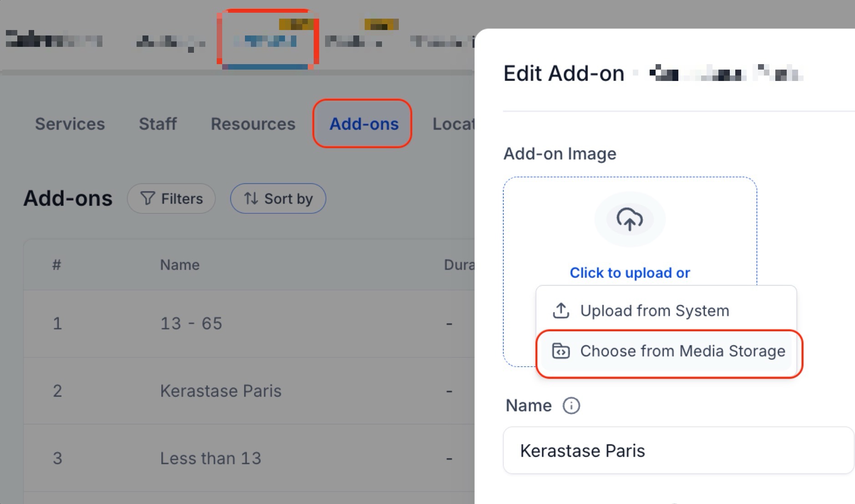
Task: Select the Add-ons tab
Action: point(364,124)
